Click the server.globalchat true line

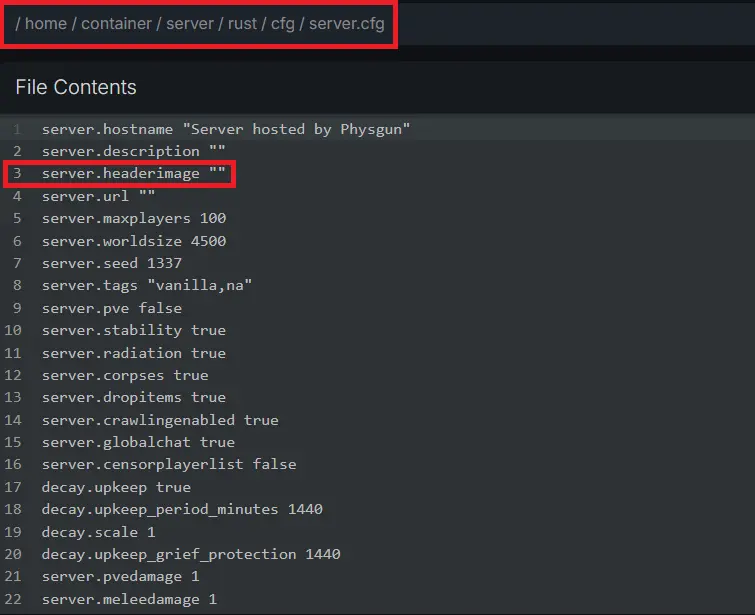coord(138,442)
